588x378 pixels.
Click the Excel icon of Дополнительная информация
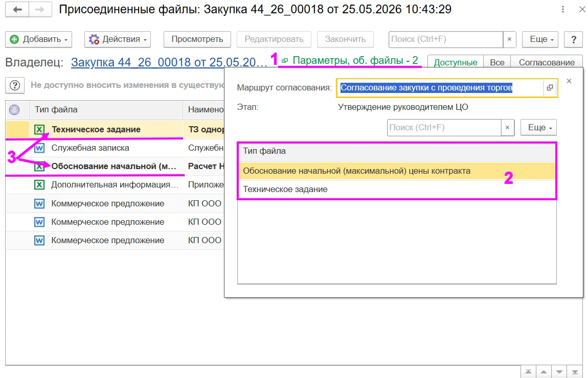coord(39,185)
